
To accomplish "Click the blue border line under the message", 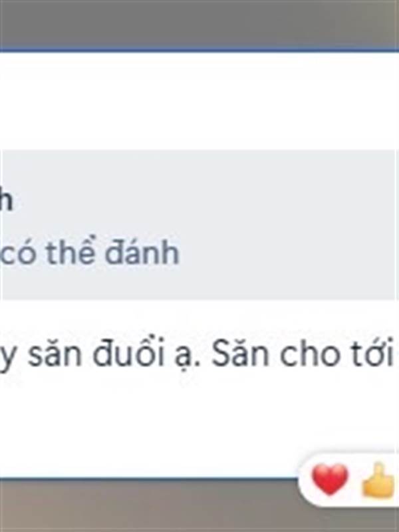I will (149, 479).
